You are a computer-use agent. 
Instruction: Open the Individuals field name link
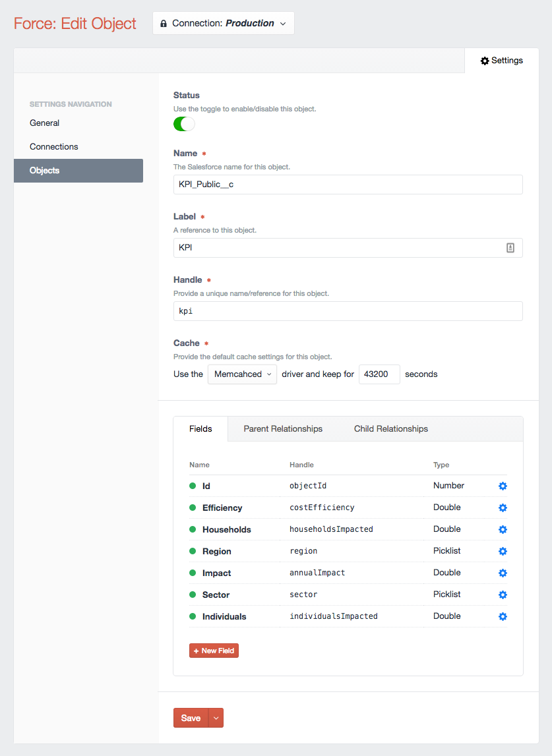[x=224, y=616]
